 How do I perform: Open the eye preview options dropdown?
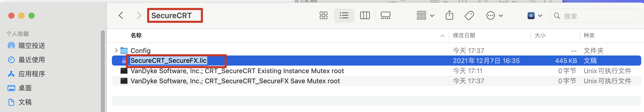pos(535,16)
